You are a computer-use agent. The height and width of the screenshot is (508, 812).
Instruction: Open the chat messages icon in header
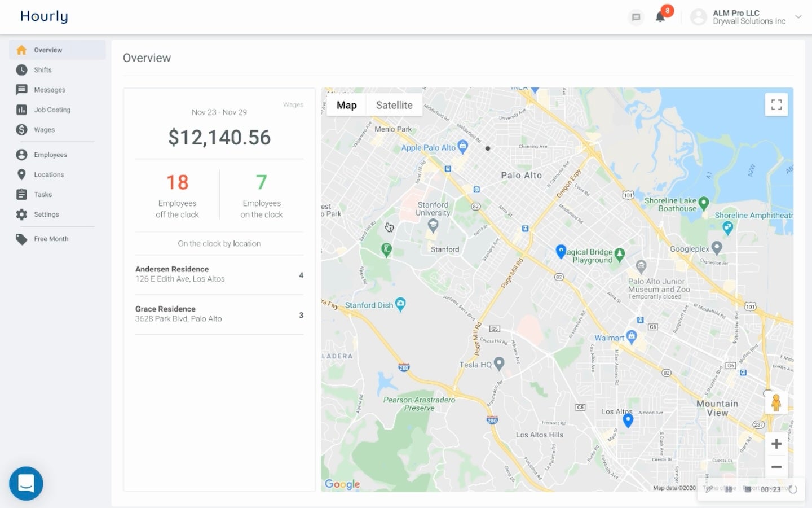[x=636, y=17]
